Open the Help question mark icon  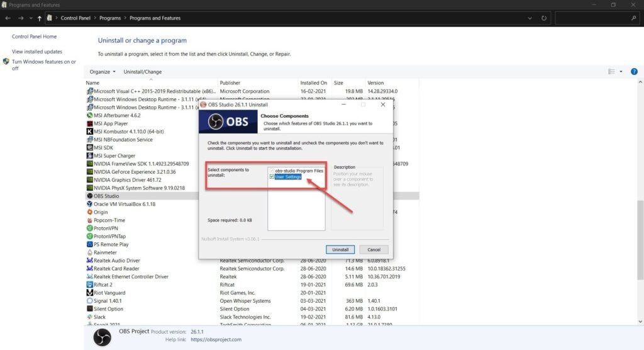pos(634,72)
